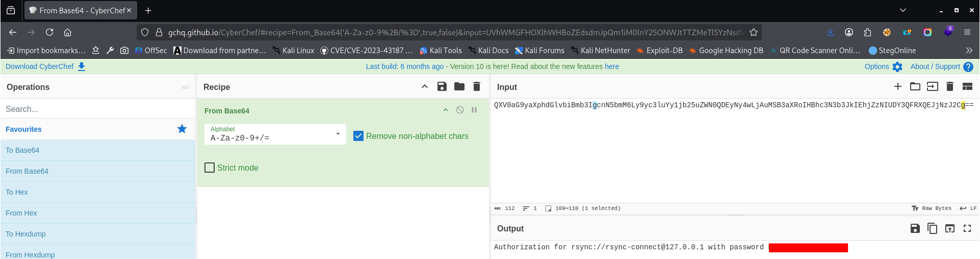Open a folder as input
Image resolution: width=980 pixels, height=259 pixels.
915,87
